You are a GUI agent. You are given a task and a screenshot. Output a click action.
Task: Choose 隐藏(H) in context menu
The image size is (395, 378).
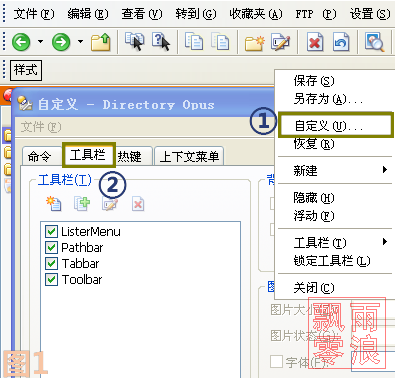click(334, 198)
